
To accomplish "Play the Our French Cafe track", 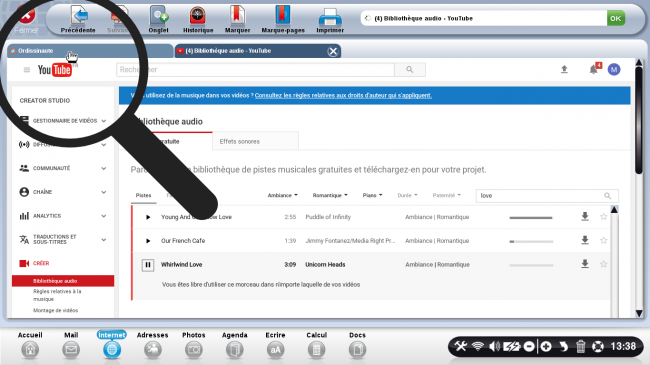I will pyautogui.click(x=148, y=241).
